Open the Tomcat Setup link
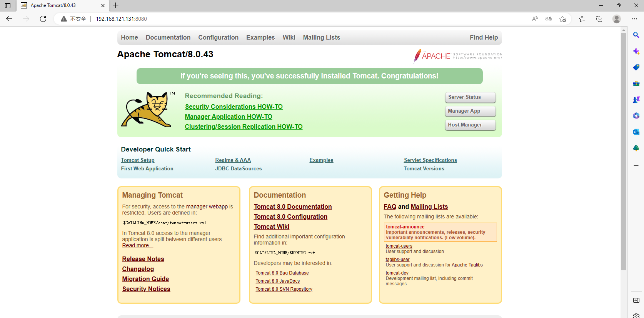Screen dimensions: 644x318 tap(138, 160)
